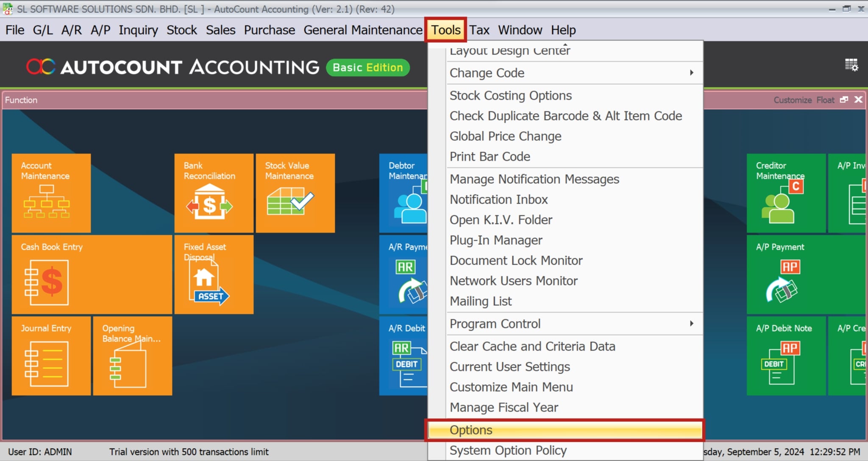Open the Journal Entry tile
Screen dimensions: 868x461
pyautogui.click(x=51, y=356)
